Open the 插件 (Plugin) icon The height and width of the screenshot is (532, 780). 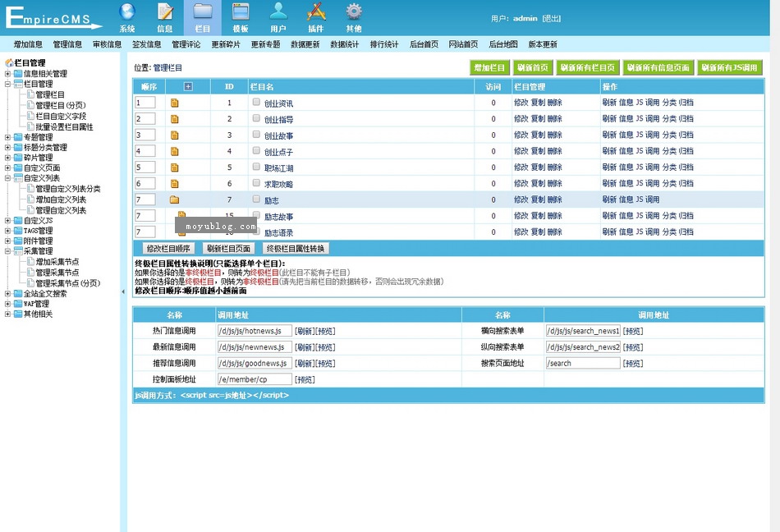click(316, 12)
